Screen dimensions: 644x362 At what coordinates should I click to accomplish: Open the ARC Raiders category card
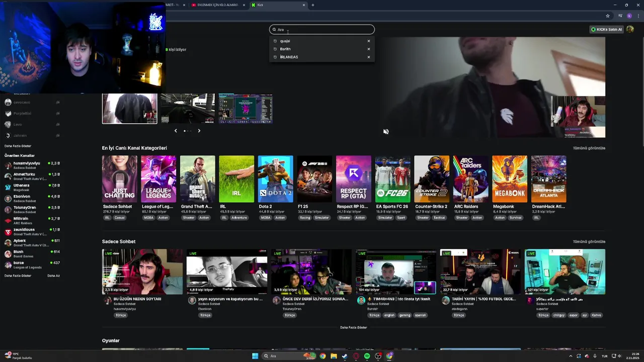(x=470, y=179)
